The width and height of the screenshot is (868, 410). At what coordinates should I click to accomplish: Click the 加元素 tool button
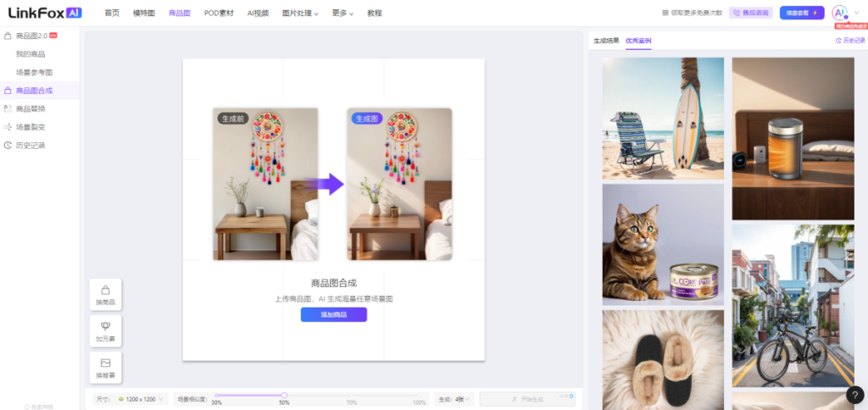105,331
